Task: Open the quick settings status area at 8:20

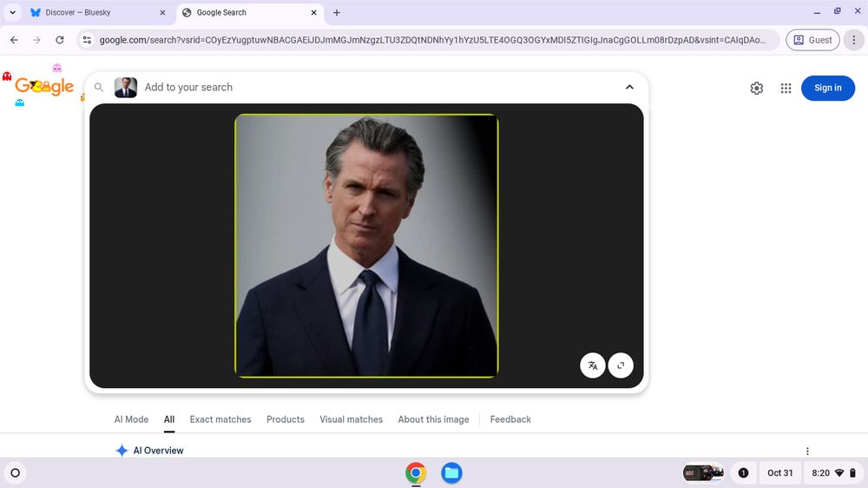Action: pyautogui.click(x=833, y=473)
